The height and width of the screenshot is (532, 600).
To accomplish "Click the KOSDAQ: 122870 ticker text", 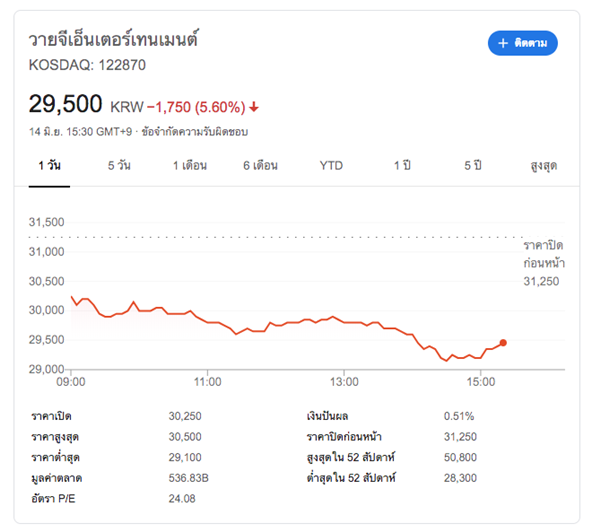I will pos(87,65).
